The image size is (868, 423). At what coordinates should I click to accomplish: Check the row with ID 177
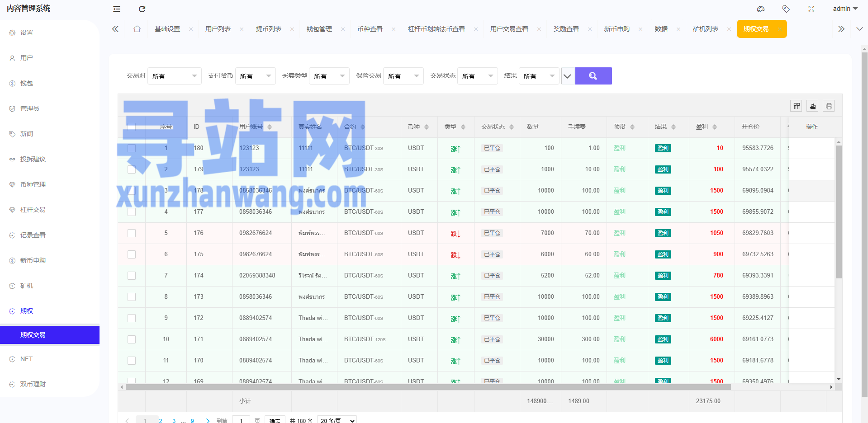[x=132, y=212]
